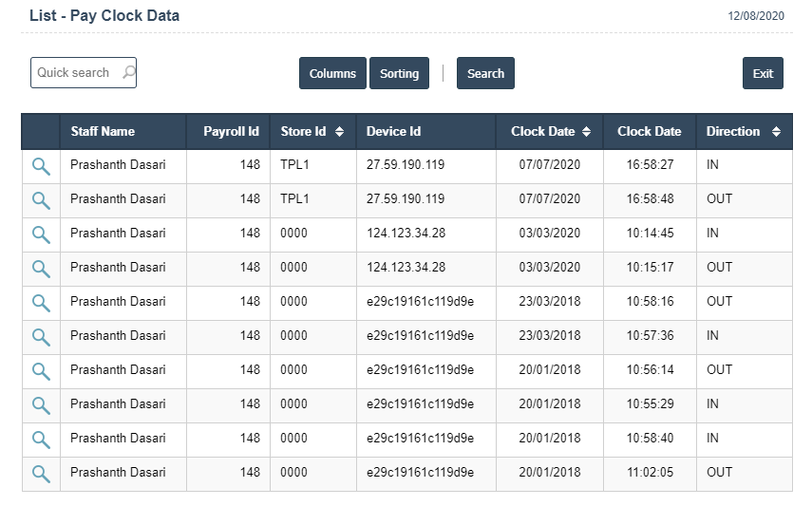View details of the 10:57:36 entry
The width and height of the screenshot is (812, 506).
pyautogui.click(x=41, y=337)
